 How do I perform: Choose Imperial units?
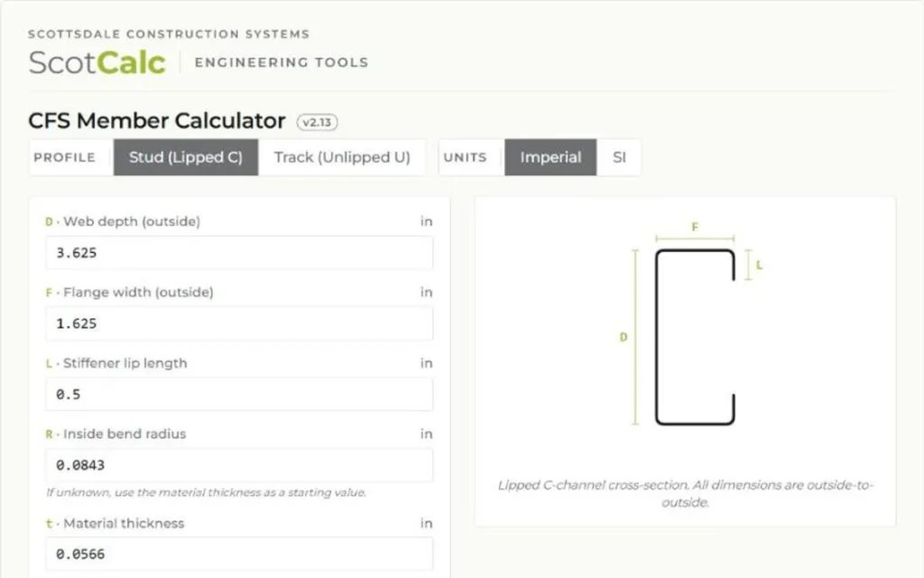tap(550, 157)
